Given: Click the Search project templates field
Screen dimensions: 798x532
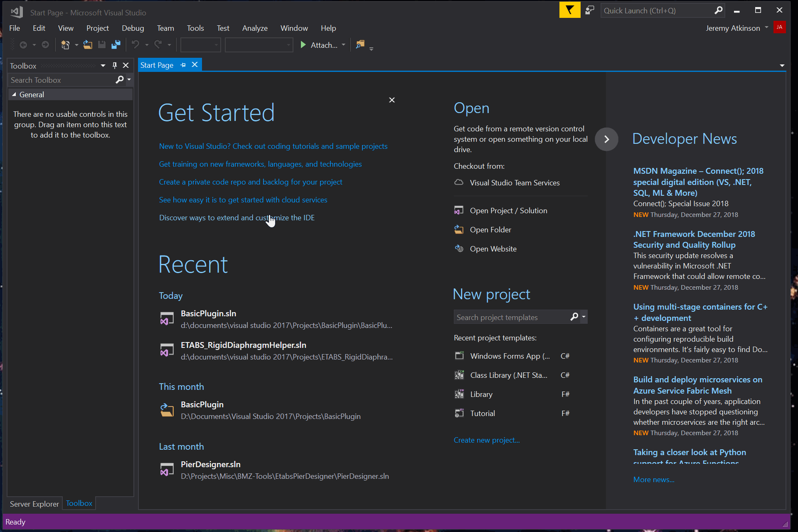Looking at the screenshot, I should 511,317.
